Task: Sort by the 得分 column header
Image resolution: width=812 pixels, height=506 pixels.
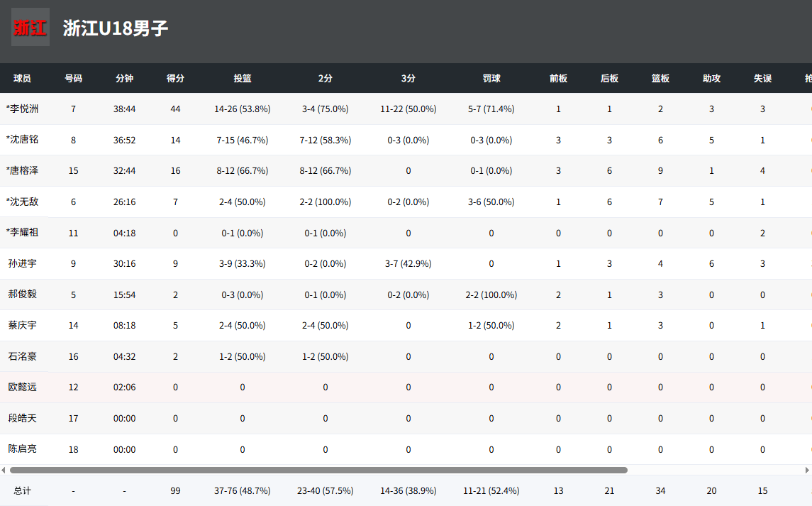Action: 175,78
